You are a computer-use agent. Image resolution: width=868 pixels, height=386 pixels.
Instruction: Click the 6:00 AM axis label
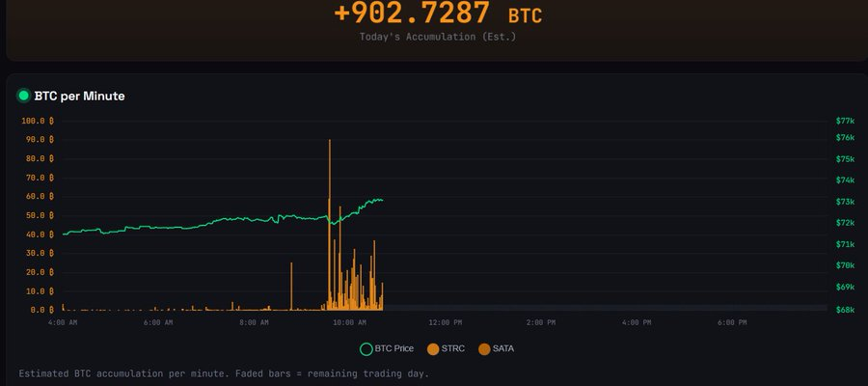point(158,323)
